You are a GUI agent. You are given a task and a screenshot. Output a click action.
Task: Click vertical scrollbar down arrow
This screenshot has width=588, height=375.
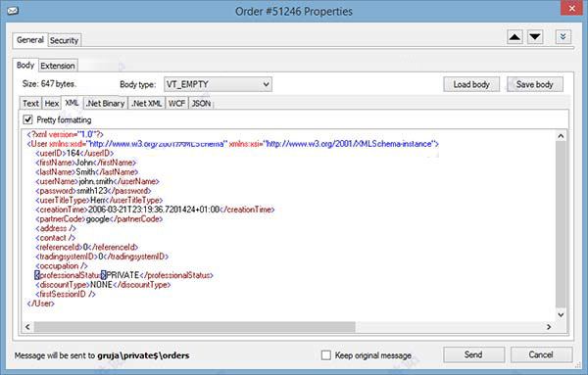click(x=561, y=314)
